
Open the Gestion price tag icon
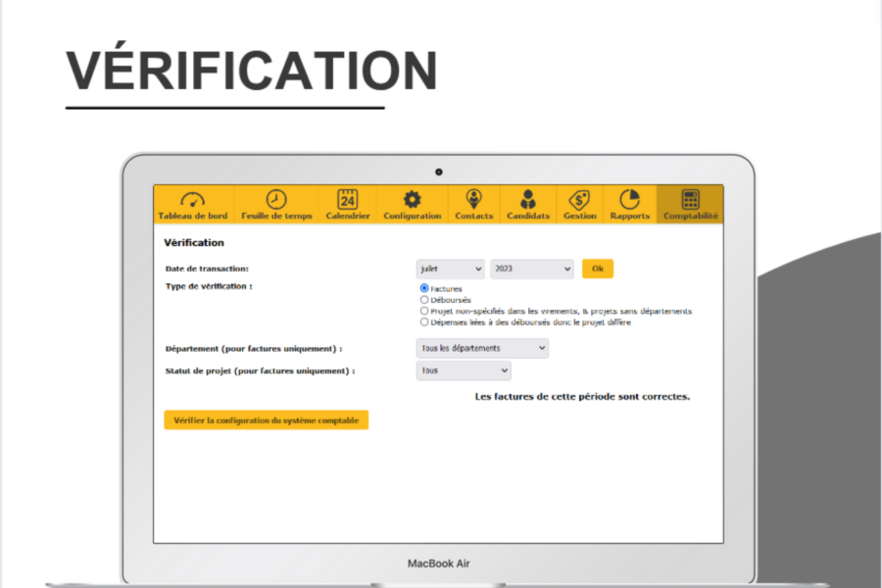(579, 199)
